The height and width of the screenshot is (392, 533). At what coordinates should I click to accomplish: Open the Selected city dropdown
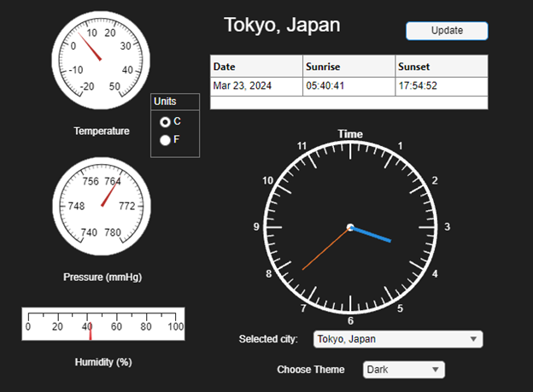[x=398, y=339]
